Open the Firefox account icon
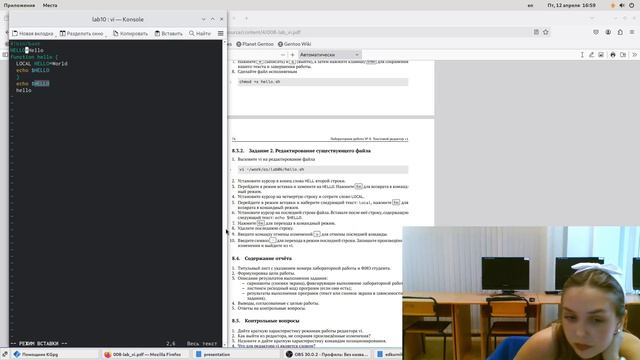The height and width of the screenshot is (360, 640). click(608, 32)
